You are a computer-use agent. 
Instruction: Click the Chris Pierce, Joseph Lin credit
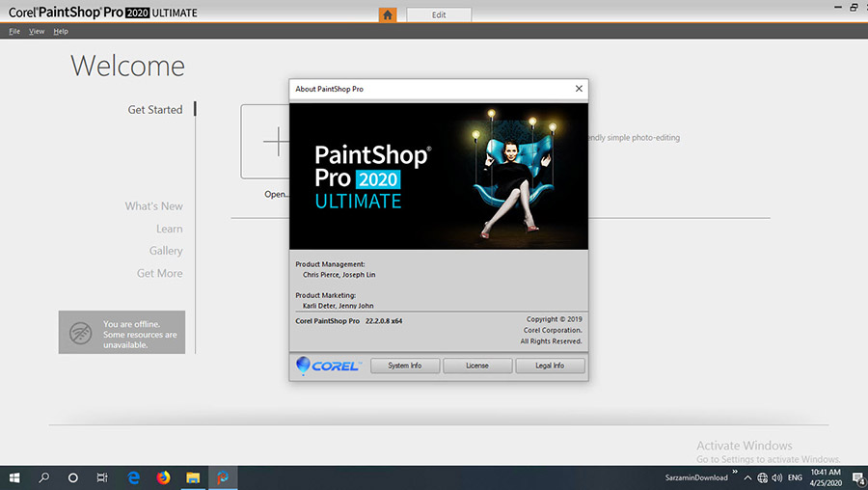tap(339, 275)
